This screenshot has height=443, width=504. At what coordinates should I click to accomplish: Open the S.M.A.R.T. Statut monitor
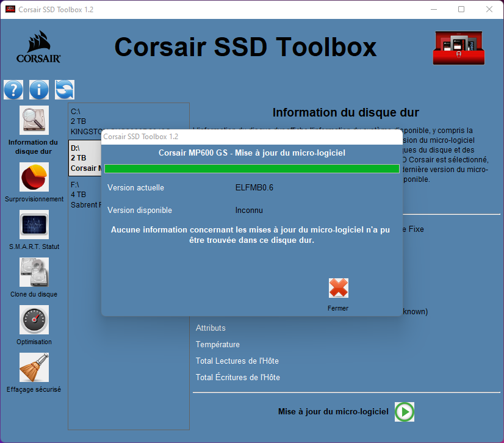pyautogui.click(x=34, y=225)
